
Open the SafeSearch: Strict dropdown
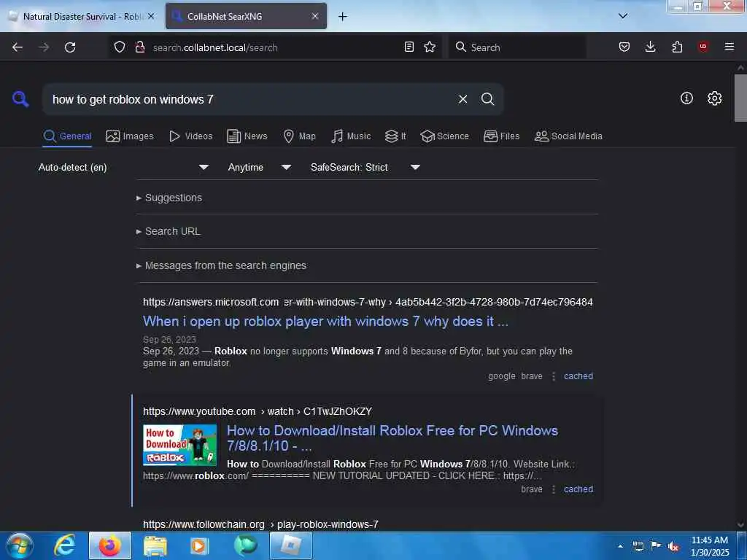365,167
